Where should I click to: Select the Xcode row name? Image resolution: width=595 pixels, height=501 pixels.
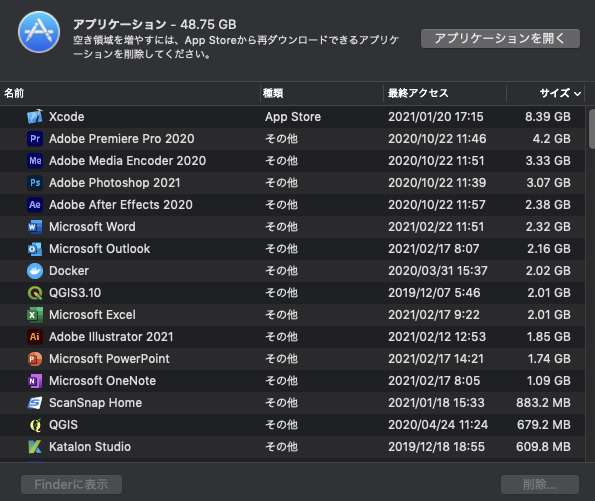tap(66, 117)
